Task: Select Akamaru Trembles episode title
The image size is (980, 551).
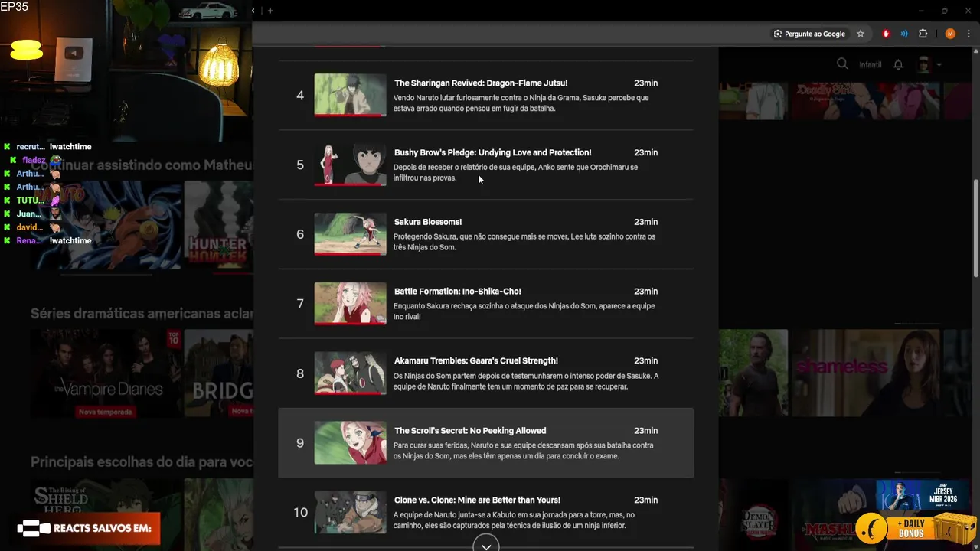Action: [x=476, y=361]
